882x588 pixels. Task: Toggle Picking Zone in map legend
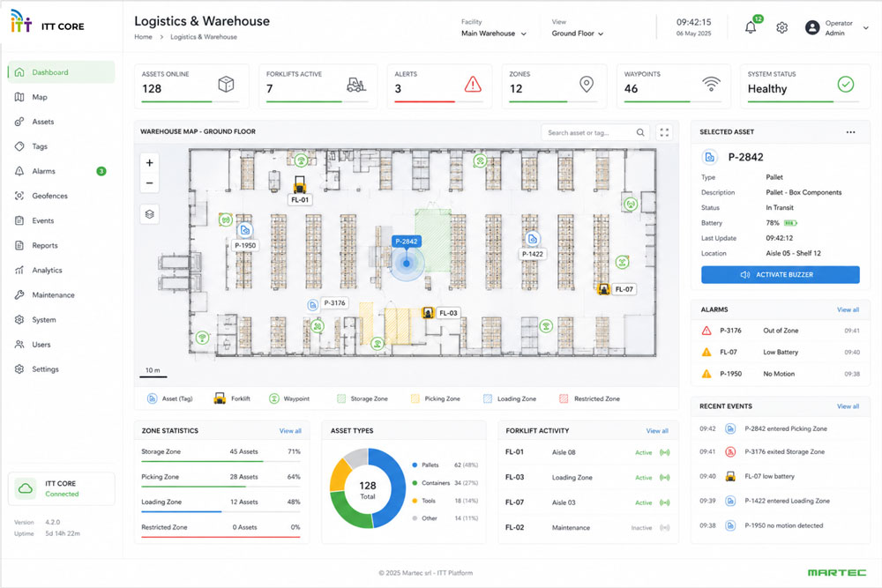click(436, 398)
